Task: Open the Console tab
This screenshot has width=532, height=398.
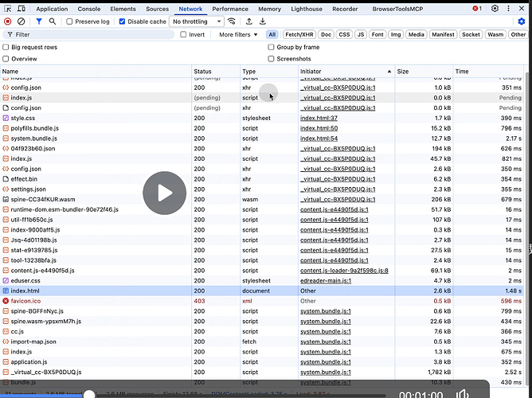Action: 89,9
